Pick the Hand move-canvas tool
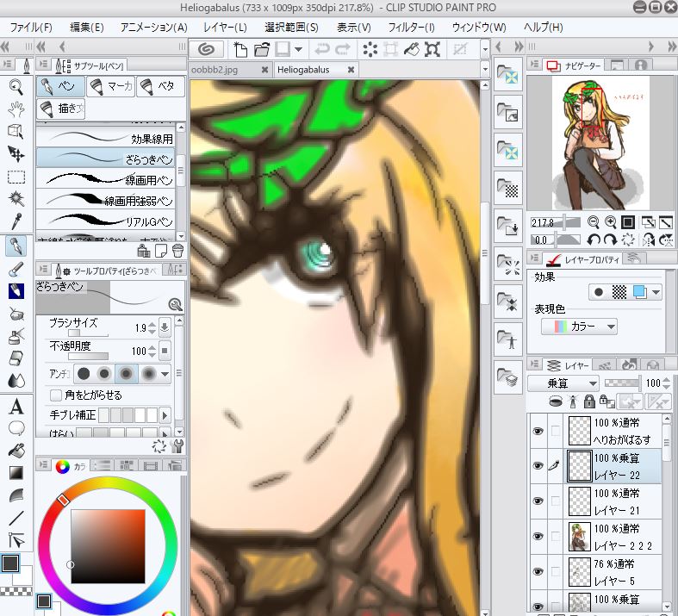Screen dimensions: 678x616 pos(16,109)
